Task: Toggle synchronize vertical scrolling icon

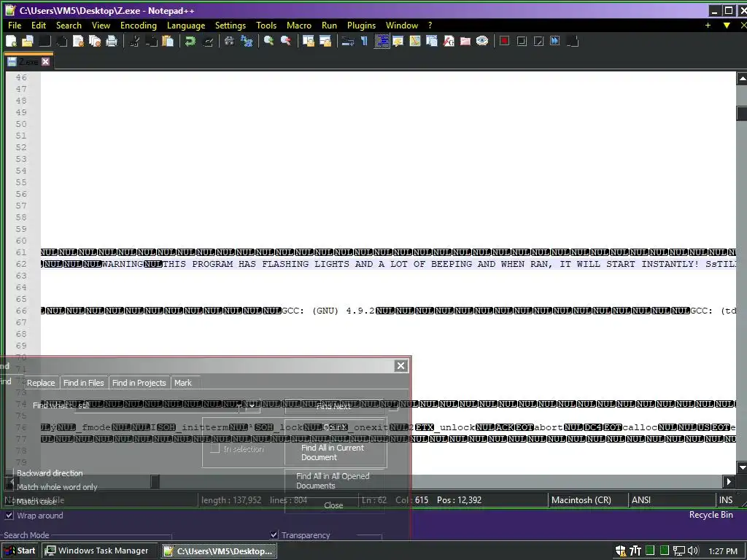Action: click(x=309, y=42)
